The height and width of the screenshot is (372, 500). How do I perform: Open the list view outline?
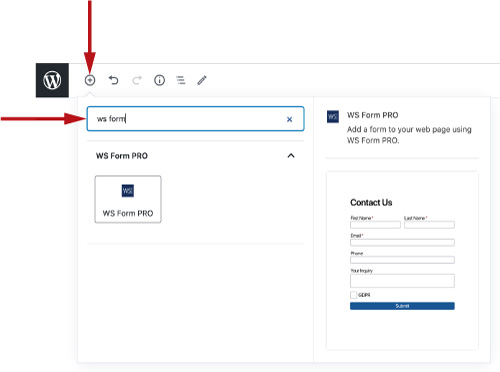coord(181,80)
